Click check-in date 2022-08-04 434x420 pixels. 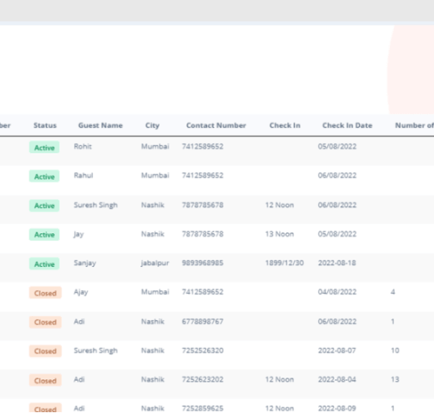pyautogui.click(x=337, y=379)
